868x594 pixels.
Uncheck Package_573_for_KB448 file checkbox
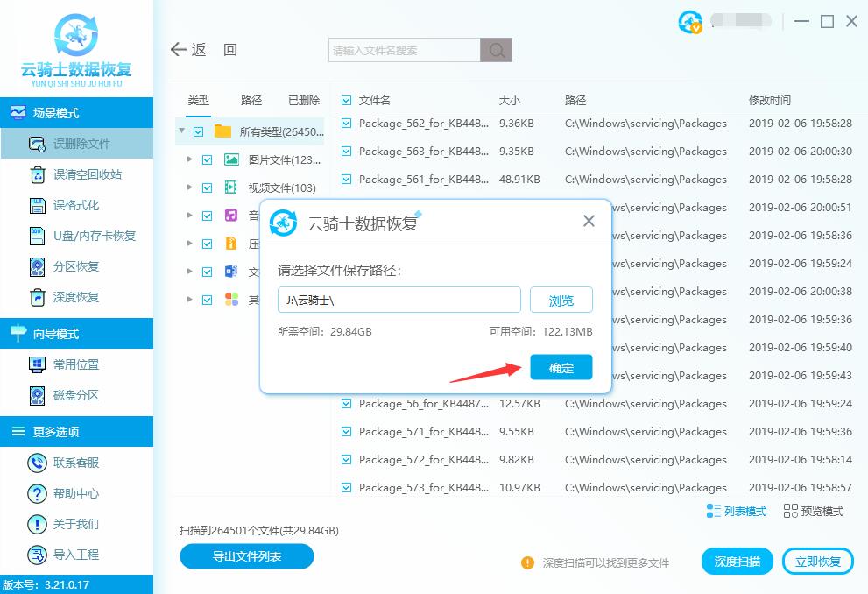[x=347, y=488]
